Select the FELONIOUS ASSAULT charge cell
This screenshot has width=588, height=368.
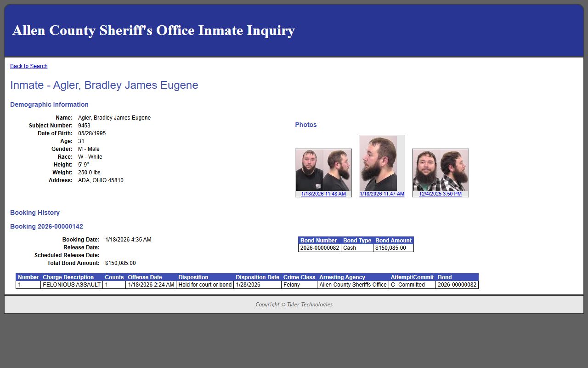pos(72,285)
